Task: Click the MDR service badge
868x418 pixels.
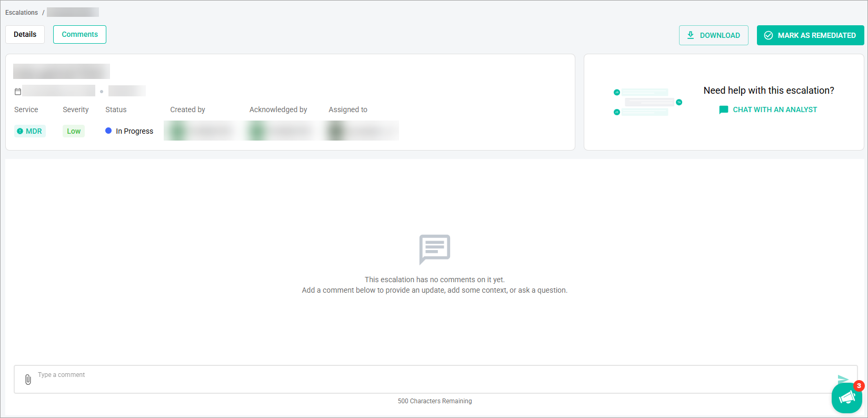Action: click(x=30, y=131)
